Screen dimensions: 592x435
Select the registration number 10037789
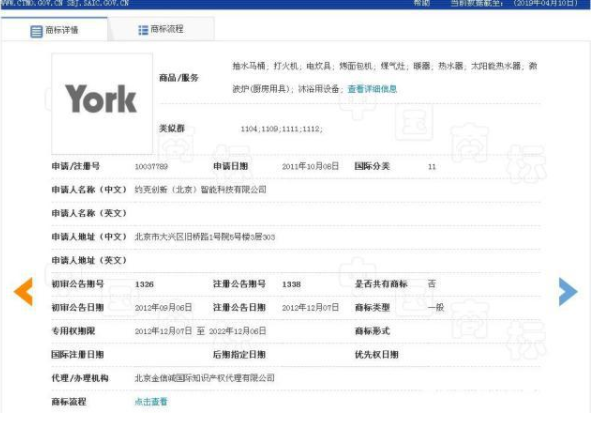pos(151,167)
